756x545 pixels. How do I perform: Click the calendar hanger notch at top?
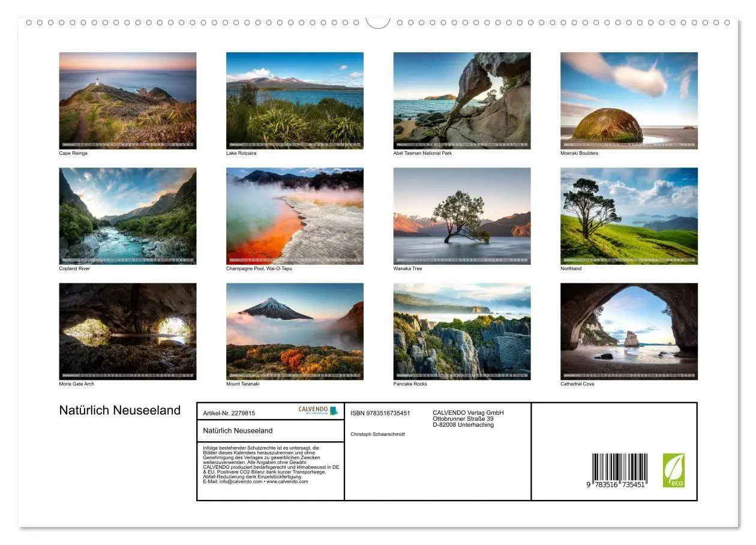coord(378,23)
